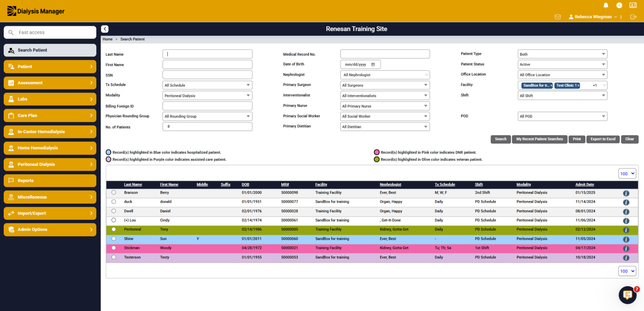Image resolution: width=644 pixels, height=311 pixels.
Task: Click the pink DNR legend circle
Action: (376, 152)
